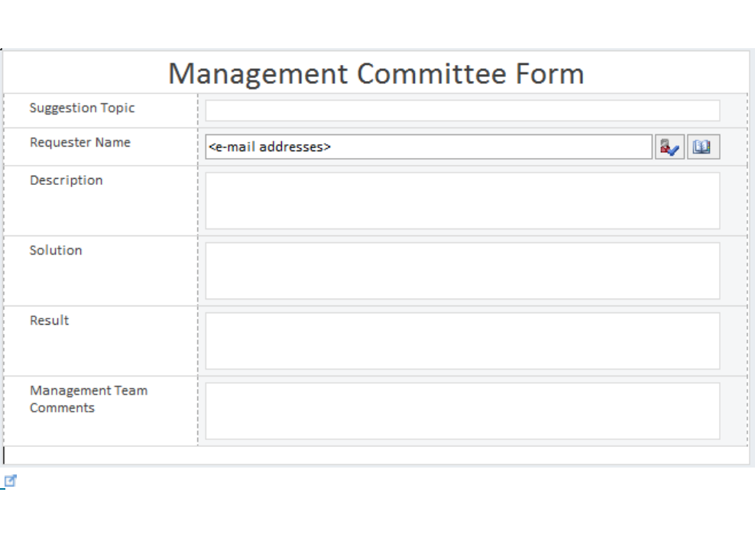This screenshot has height=560, width=755.
Task: Click the Suggestion Topic label
Action: pos(82,108)
